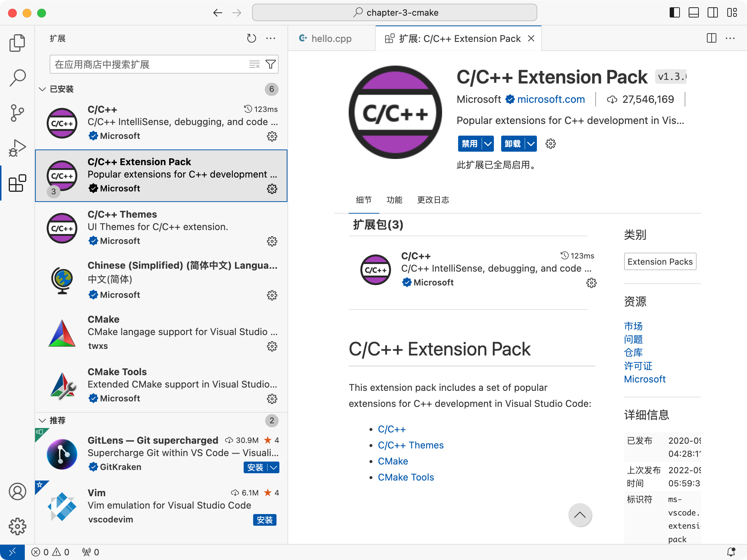Open gear settings for installed C/C++ extension
Viewport: 747px width, 560px height.
[x=272, y=136]
